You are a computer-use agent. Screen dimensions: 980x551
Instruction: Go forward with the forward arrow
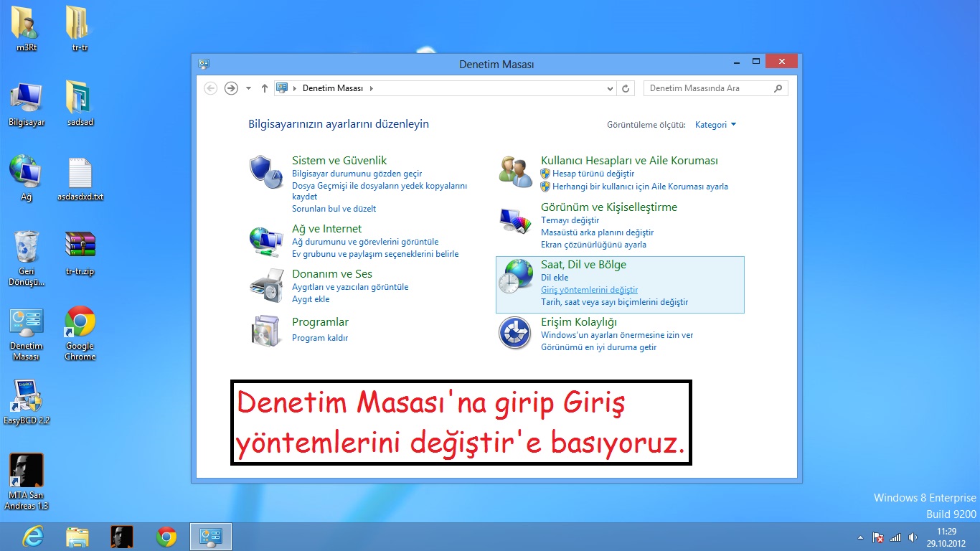point(231,88)
